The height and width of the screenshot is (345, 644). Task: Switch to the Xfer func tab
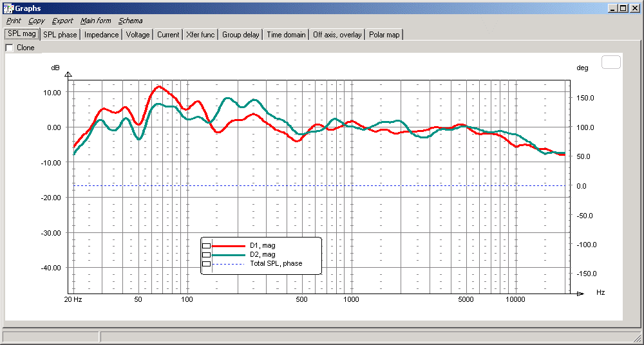tap(200, 35)
